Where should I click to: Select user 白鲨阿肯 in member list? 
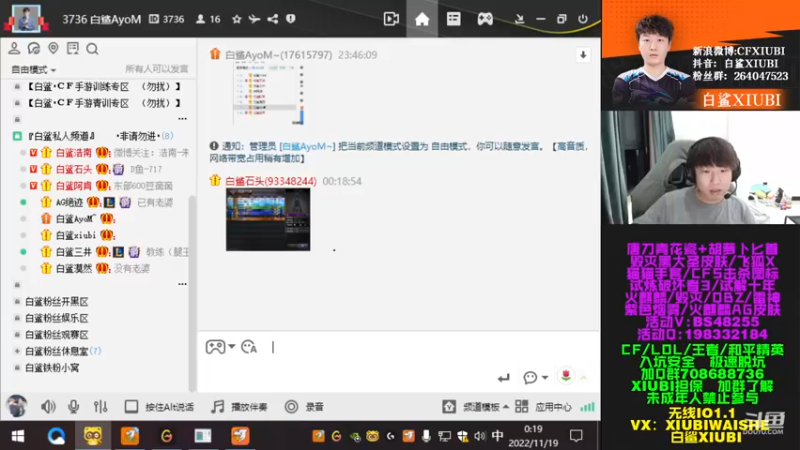pos(74,186)
